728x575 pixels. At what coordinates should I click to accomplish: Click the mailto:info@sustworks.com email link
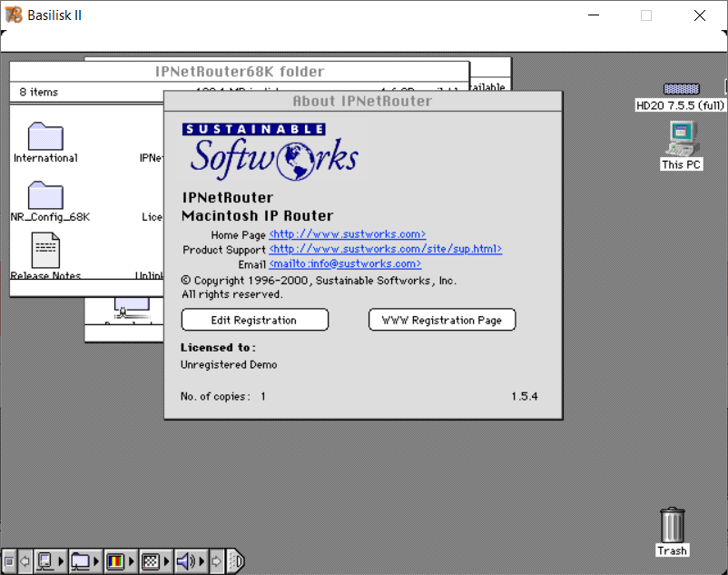pos(345,264)
